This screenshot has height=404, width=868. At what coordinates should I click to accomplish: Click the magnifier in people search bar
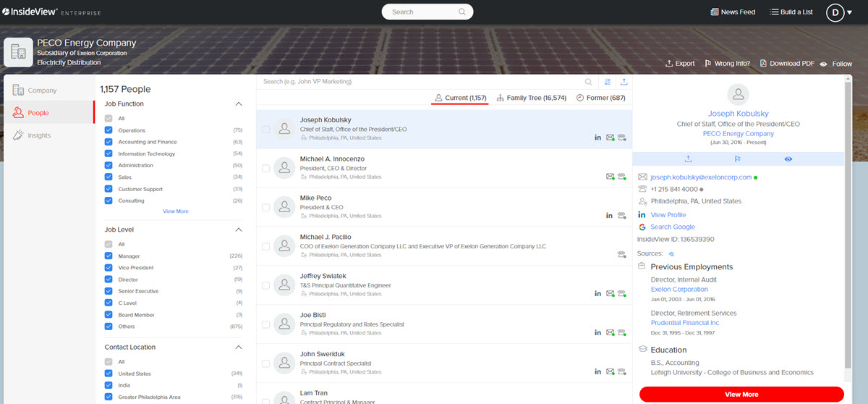point(589,82)
